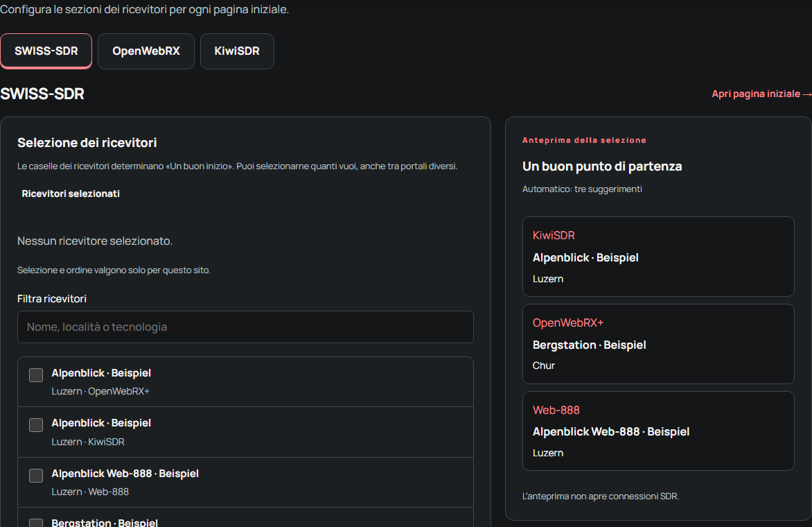Viewport: 812px width, 527px height.
Task: Click the 'Anteprima della selezione' label
Action: 584,141
